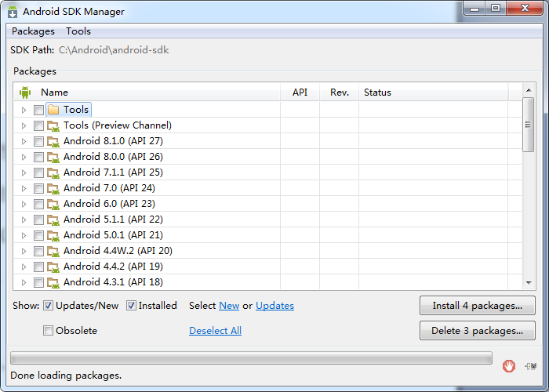Viewport: 549px width, 392px height.
Task: Expand the Android 7.1.1 (API 25) node
Action: pyautogui.click(x=24, y=173)
